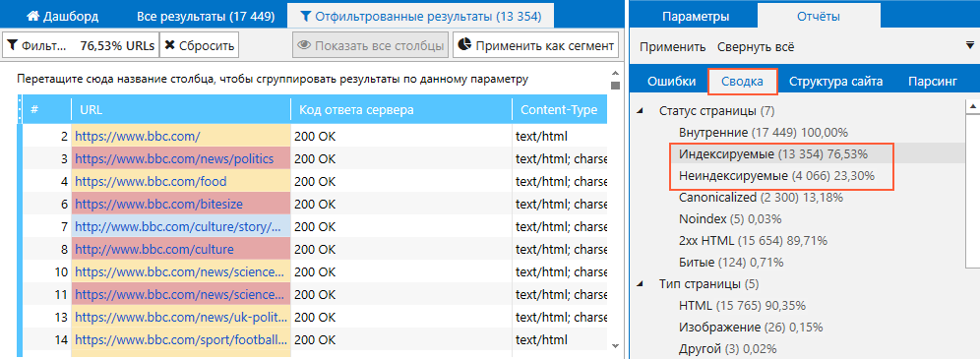Select Другой (3) page type item
The width and height of the screenshot is (980, 359).
click(727, 348)
